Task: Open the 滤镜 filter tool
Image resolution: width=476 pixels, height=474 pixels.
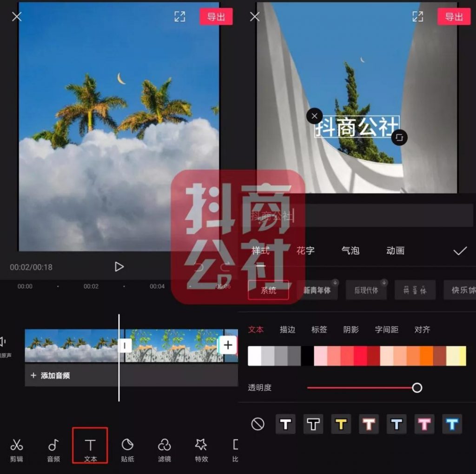Action: (x=164, y=450)
